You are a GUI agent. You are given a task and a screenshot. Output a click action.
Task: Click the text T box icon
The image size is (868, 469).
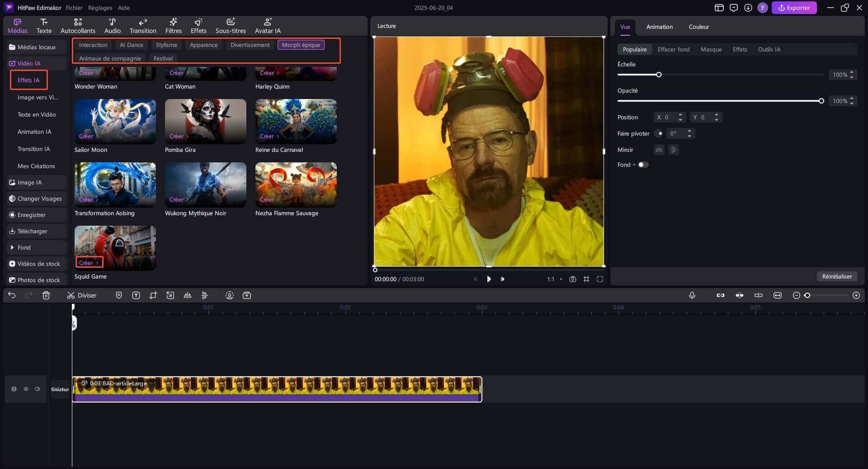[136, 295]
